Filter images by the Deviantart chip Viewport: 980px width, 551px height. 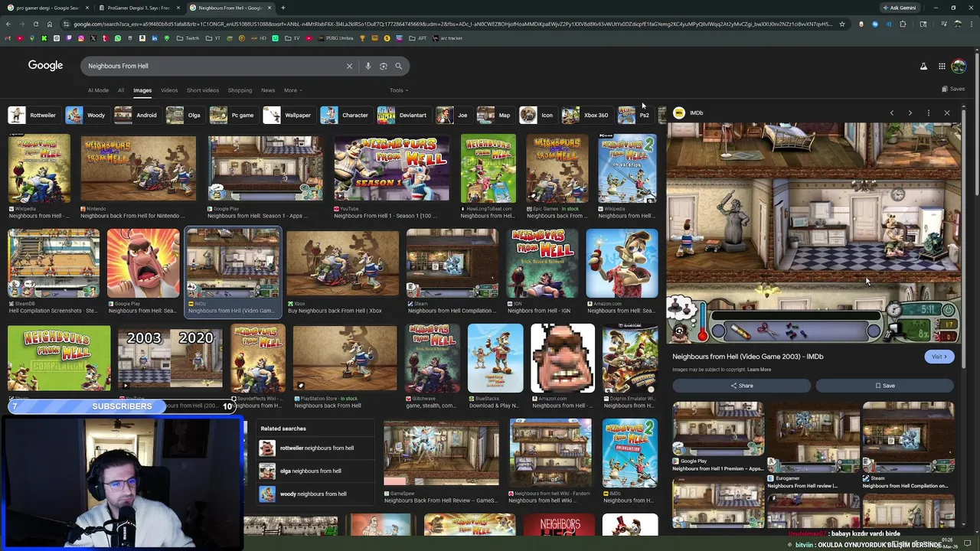[x=403, y=115]
